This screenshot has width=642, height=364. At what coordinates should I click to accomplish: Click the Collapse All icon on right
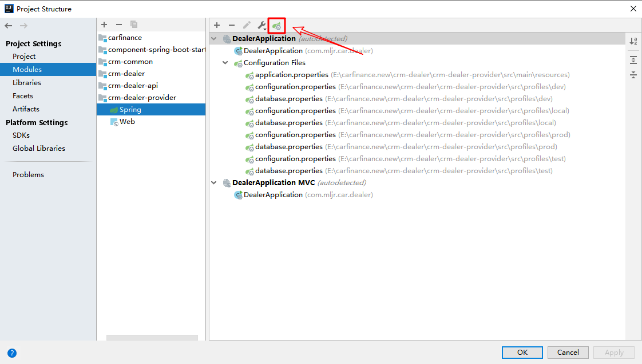click(x=633, y=75)
